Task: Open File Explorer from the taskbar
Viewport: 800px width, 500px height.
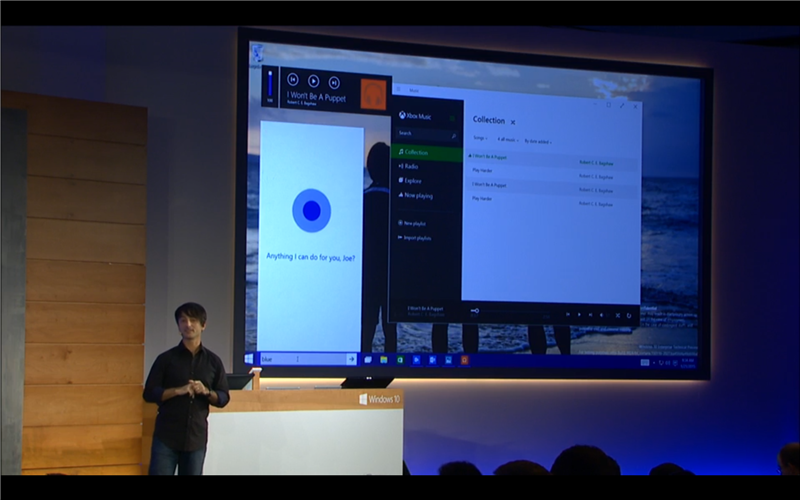Action: pyautogui.click(x=384, y=360)
